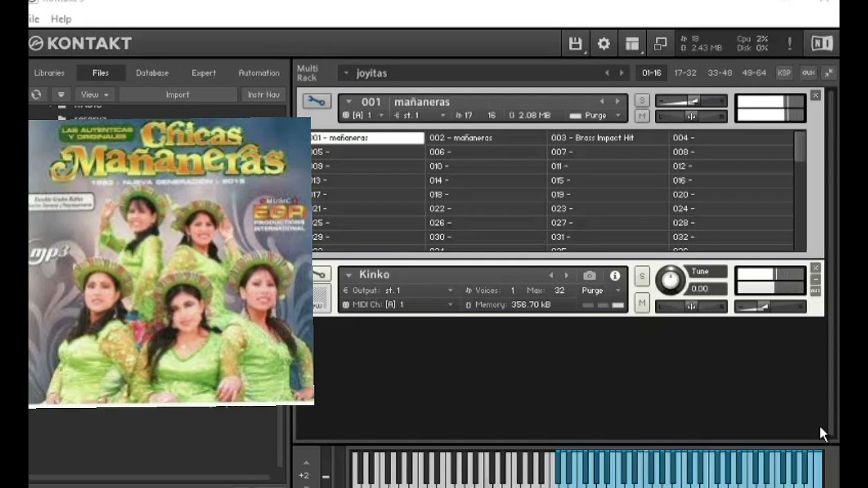The width and height of the screenshot is (868, 488).
Task: Solo the Kinko instrument
Action: [x=642, y=276]
